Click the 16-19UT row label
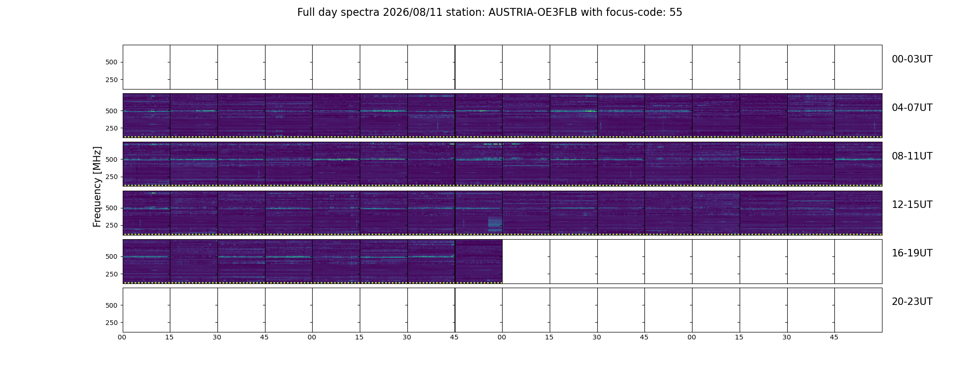Image resolution: width=980 pixels, height=373 pixels. coord(912,253)
